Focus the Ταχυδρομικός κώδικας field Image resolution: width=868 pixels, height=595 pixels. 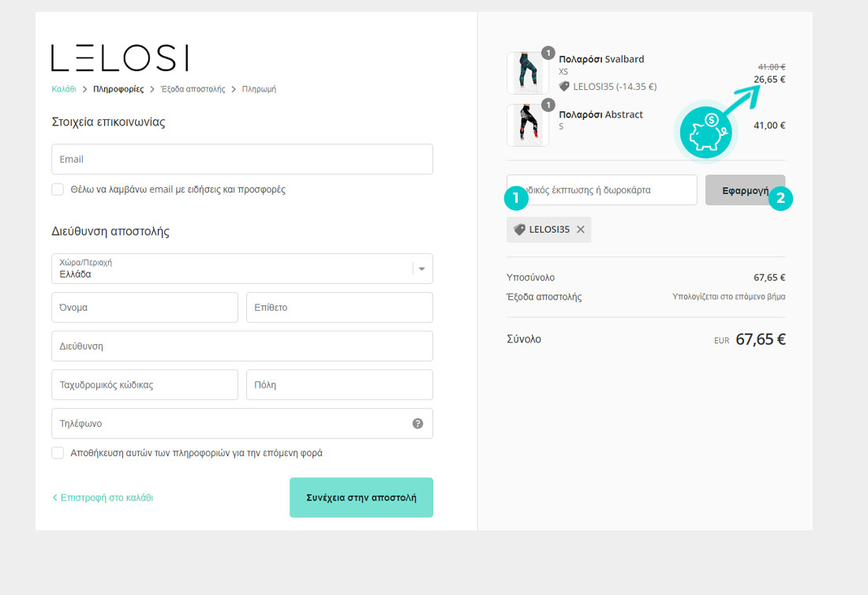point(144,384)
